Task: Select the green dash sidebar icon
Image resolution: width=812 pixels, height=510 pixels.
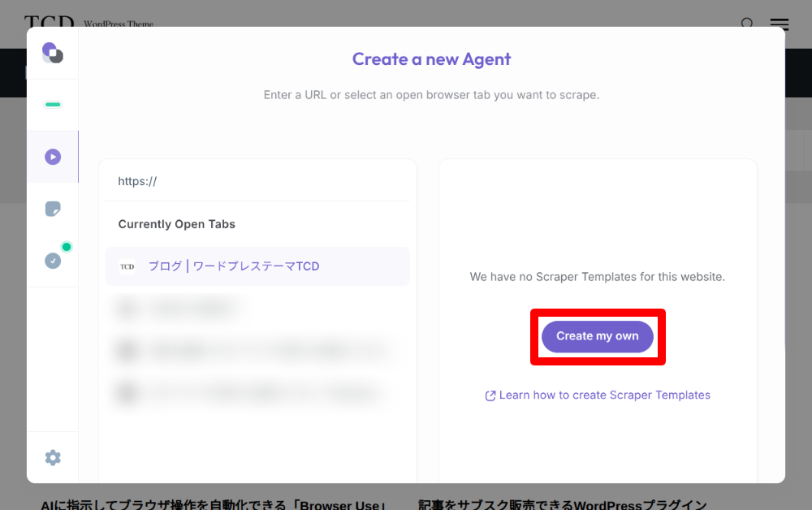Action: [x=52, y=105]
